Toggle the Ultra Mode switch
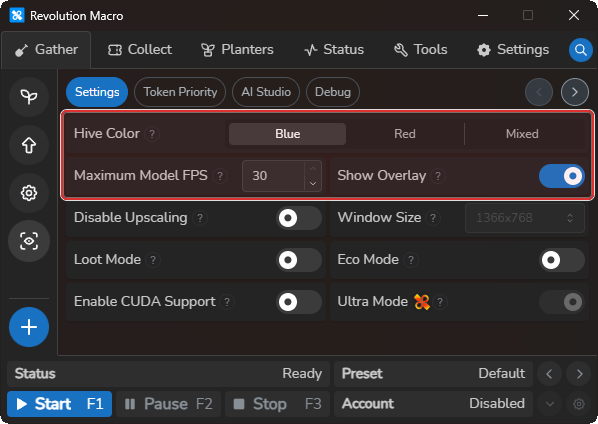The image size is (598, 424). (x=561, y=302)
